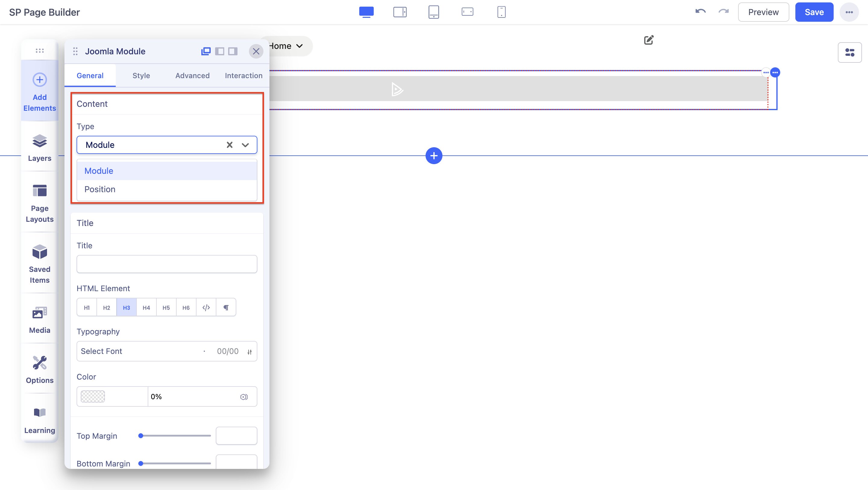
Task: Click the Save button
Action: (x=814, y=12)
